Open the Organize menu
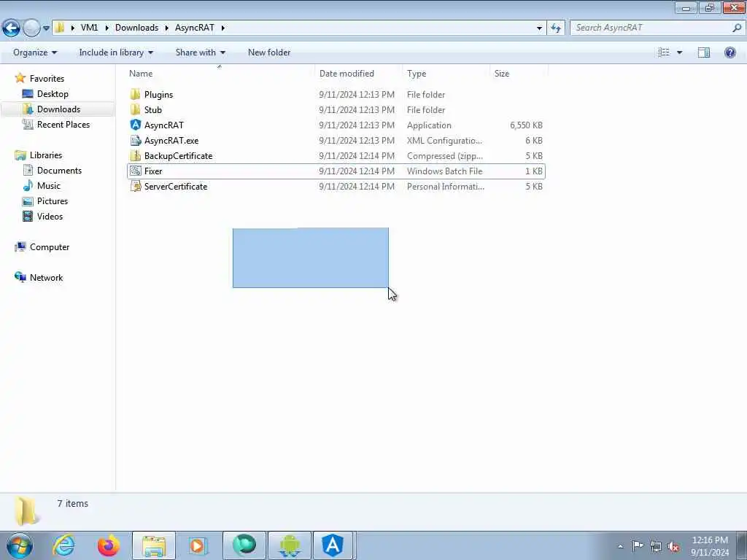 [x=35, y=52]
